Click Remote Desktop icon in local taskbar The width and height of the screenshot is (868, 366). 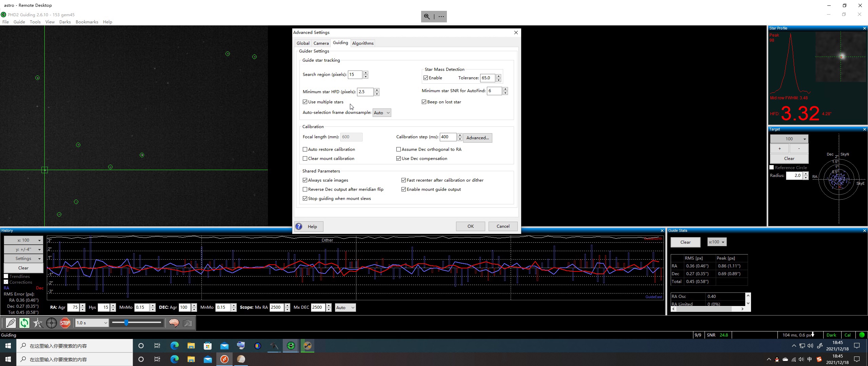(x=224, y=359)
